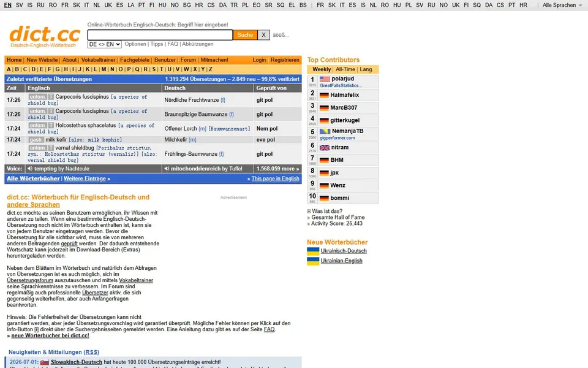Show special characters äöüß menu

(281, 35)
